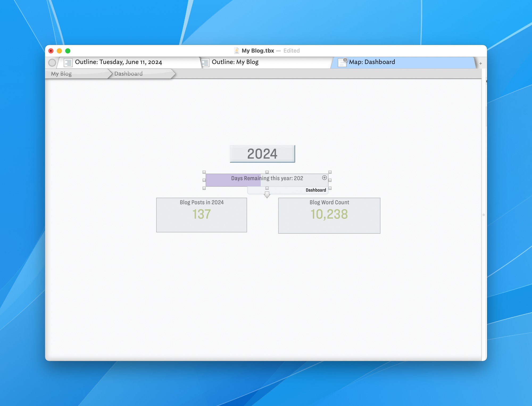Click the circular button left of the tabs
532x406 pixels.
52,63
